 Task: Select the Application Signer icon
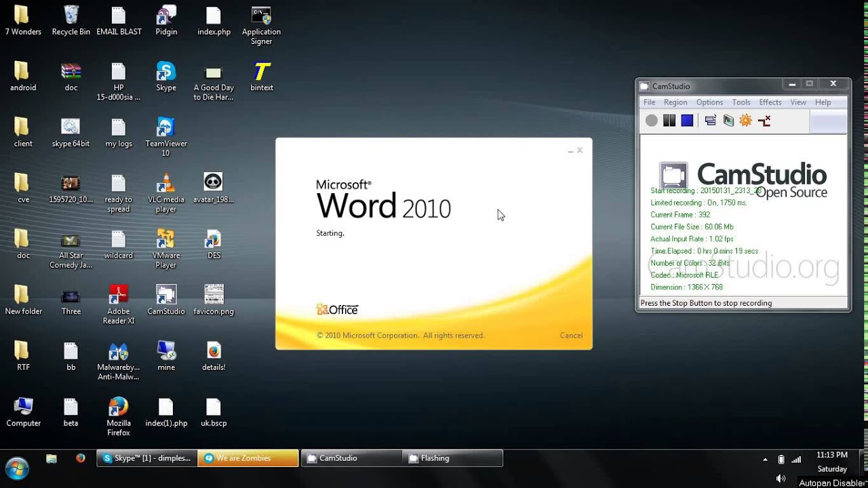[x=261, y=26]
